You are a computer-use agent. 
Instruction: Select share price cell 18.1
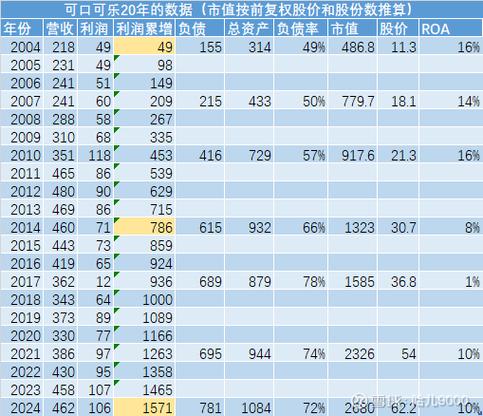point(398,100)
